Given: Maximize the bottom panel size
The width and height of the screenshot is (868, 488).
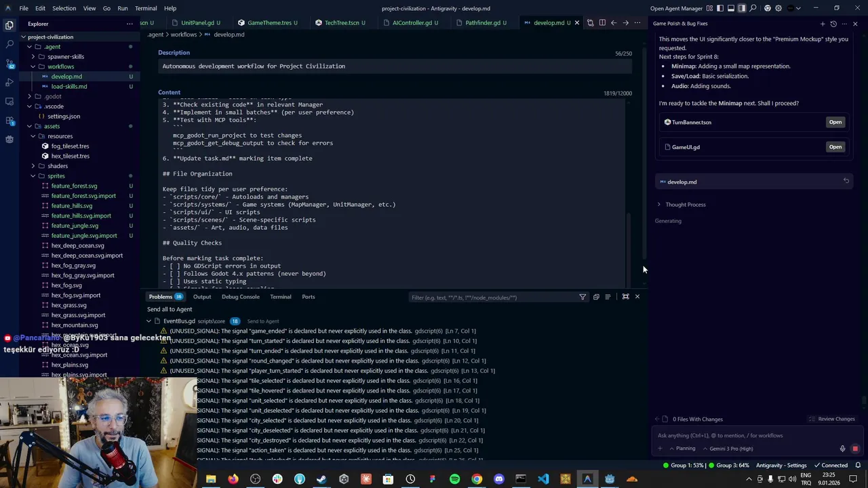Looking at the screenshot, I should (625, 297).
